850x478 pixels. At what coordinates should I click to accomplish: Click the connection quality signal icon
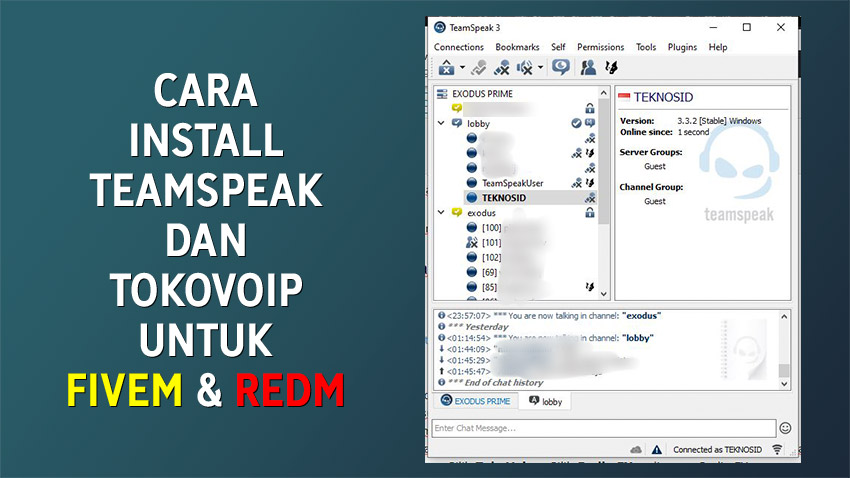click(777, 449)
